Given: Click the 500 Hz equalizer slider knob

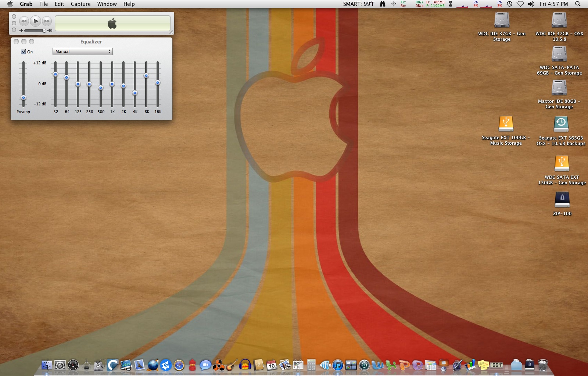Looking at the screenshot, I should [101, 88].
